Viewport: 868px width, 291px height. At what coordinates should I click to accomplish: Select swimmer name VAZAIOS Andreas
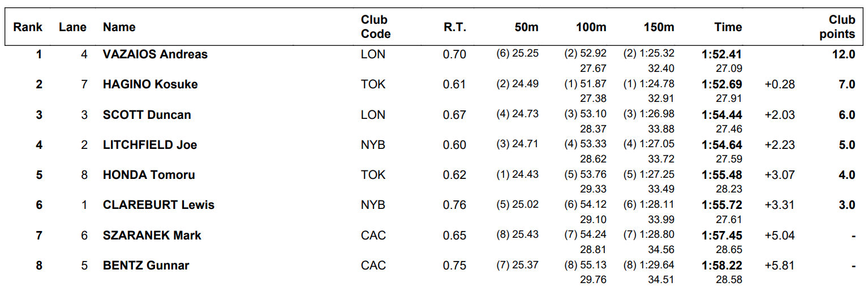155,54
